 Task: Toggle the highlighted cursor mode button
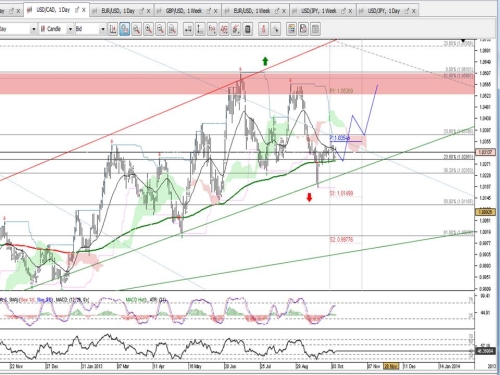click(x=125, y=29)
